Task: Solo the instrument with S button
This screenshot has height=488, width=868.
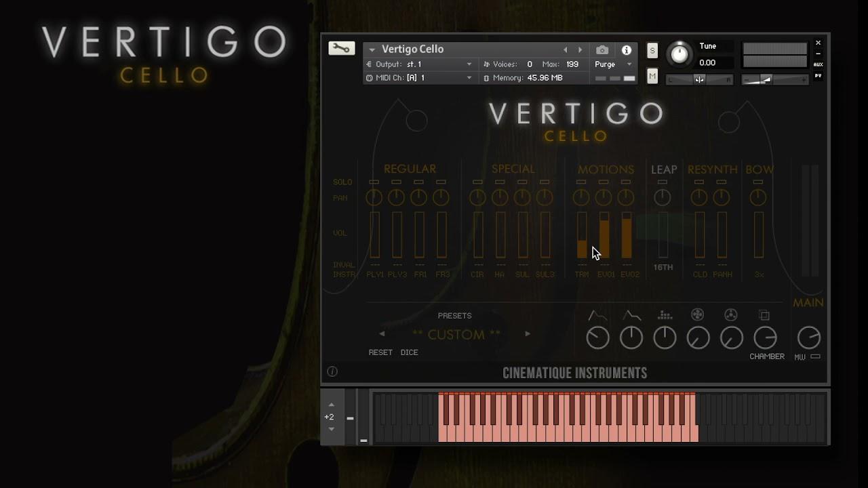Action: (652, 51)
